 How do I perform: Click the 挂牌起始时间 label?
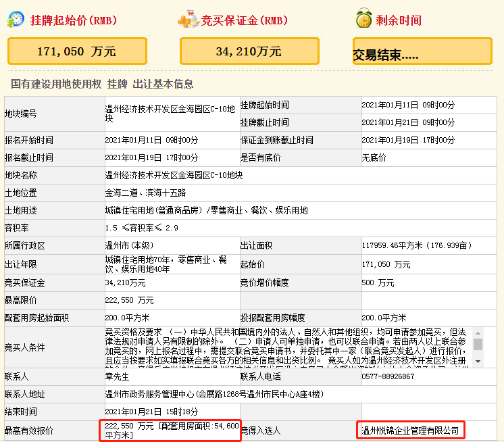point(265,105)
